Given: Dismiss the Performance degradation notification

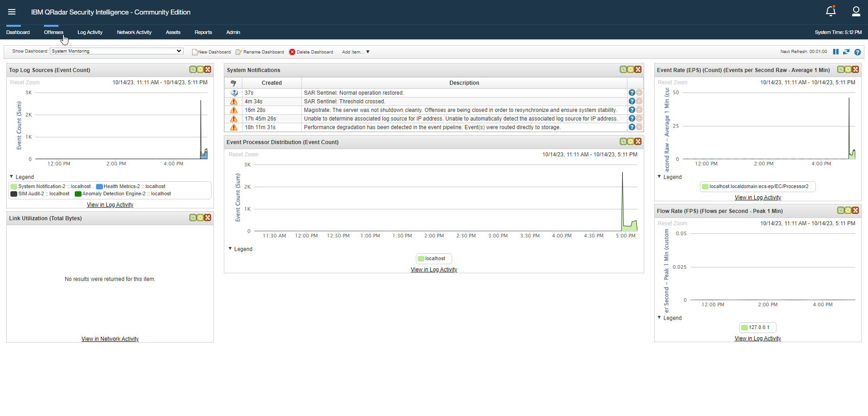Looking at the screenshot, I should click(639, 127).
